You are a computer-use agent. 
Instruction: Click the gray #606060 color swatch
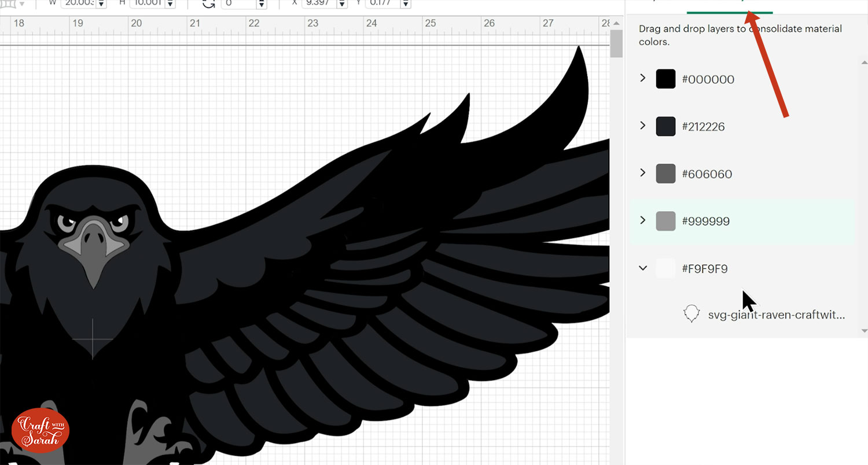point(666,174)
